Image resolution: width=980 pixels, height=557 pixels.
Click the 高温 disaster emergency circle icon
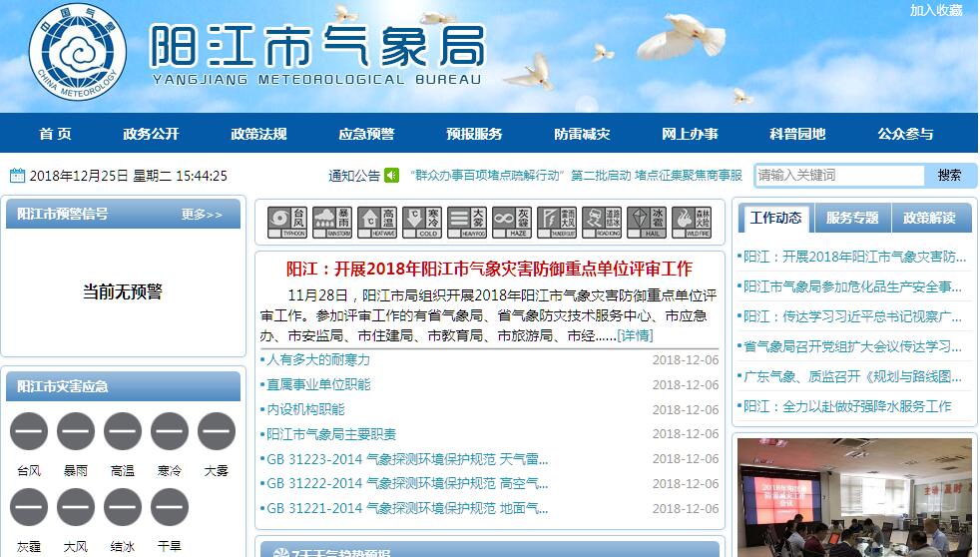point(123,430)
